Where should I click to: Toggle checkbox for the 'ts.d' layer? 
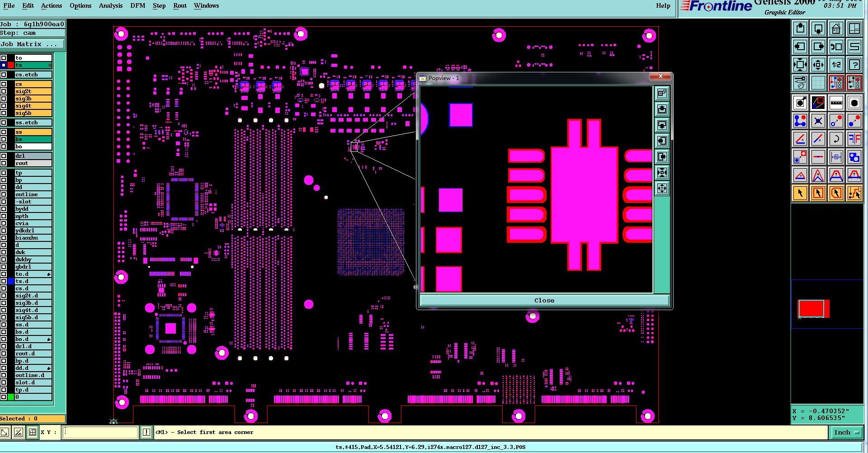(x=4, y=281)
